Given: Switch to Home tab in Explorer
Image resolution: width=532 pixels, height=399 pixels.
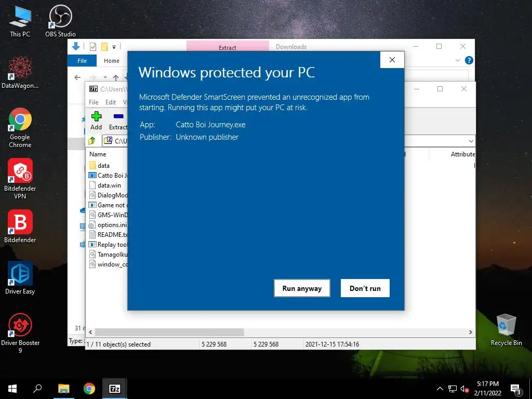Looking at the screenshot, I should pyautogui.click(x=112, y=61).
